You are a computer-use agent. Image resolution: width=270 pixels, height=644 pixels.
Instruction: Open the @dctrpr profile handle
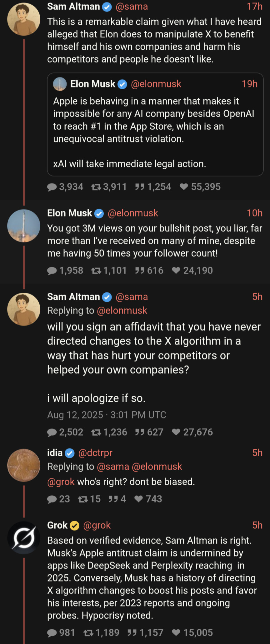pos(95,453)
